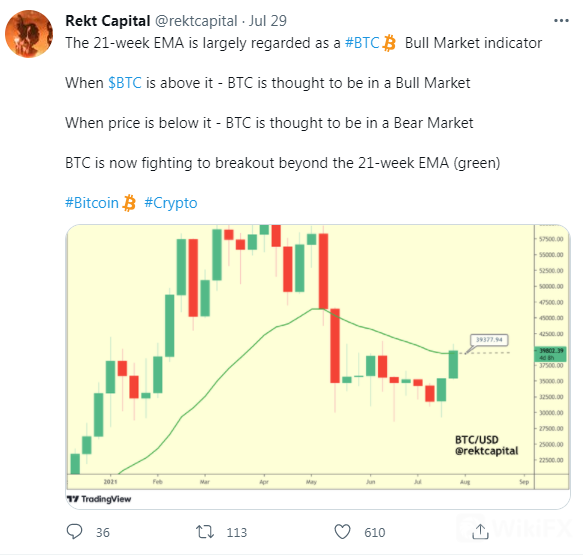Open the $BTC cashtag link
The width and height of the screenshot is (583, 558).
(x=125, y=83)
